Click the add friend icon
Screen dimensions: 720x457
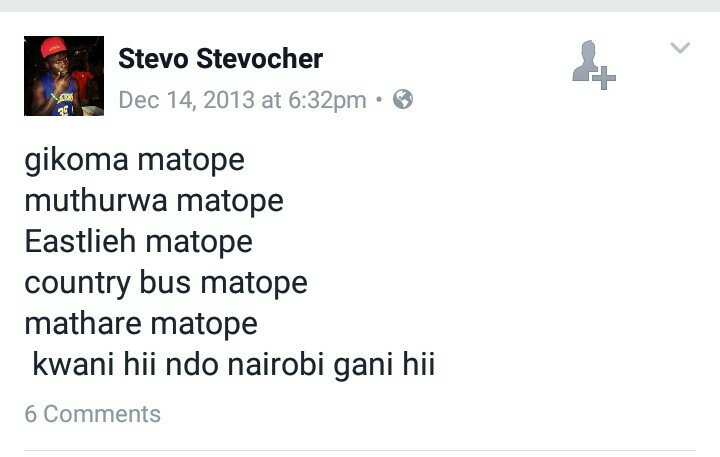click(593, 65)
